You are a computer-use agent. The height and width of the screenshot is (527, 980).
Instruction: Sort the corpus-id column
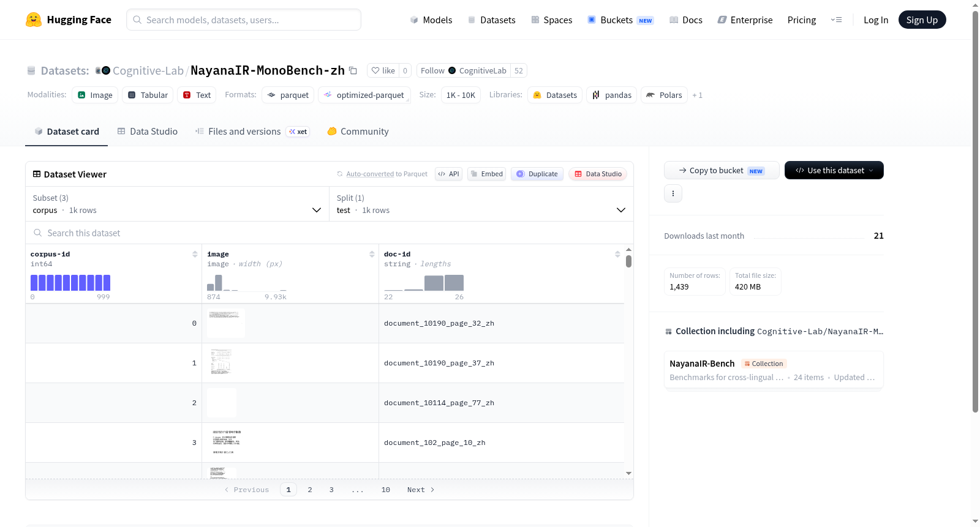click(x=195, y=254)
